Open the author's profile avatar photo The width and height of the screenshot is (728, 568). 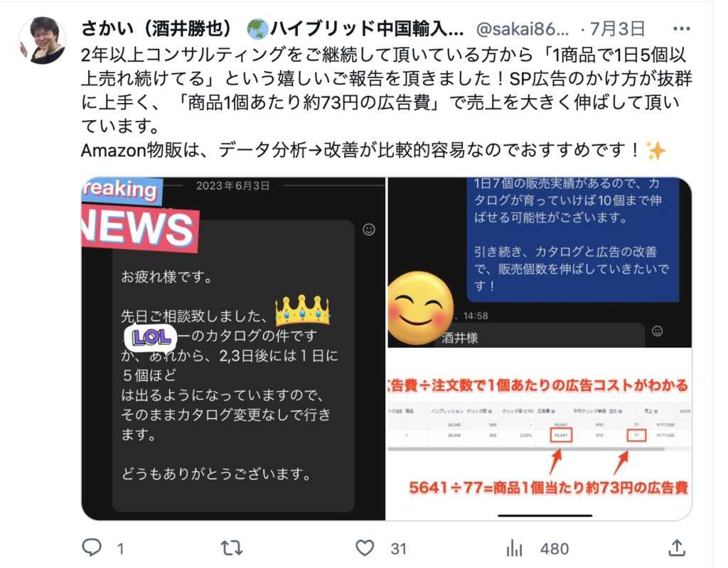click(x=42, y=41)
